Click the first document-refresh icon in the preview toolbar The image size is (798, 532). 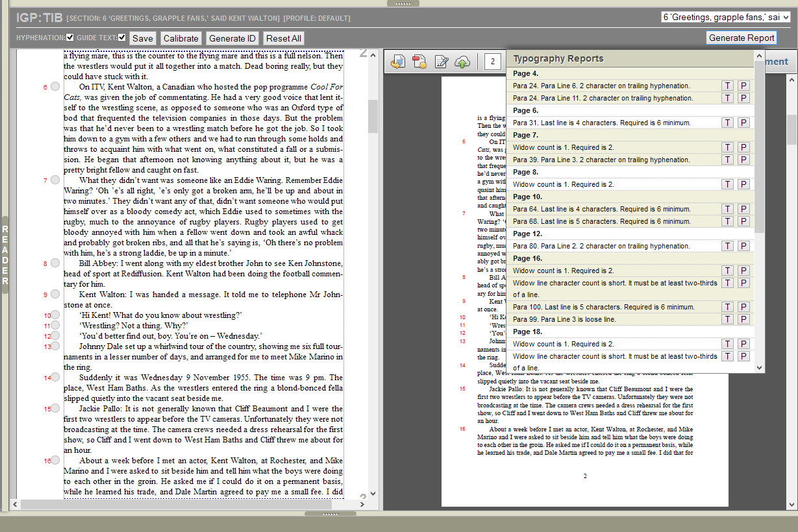398,62
